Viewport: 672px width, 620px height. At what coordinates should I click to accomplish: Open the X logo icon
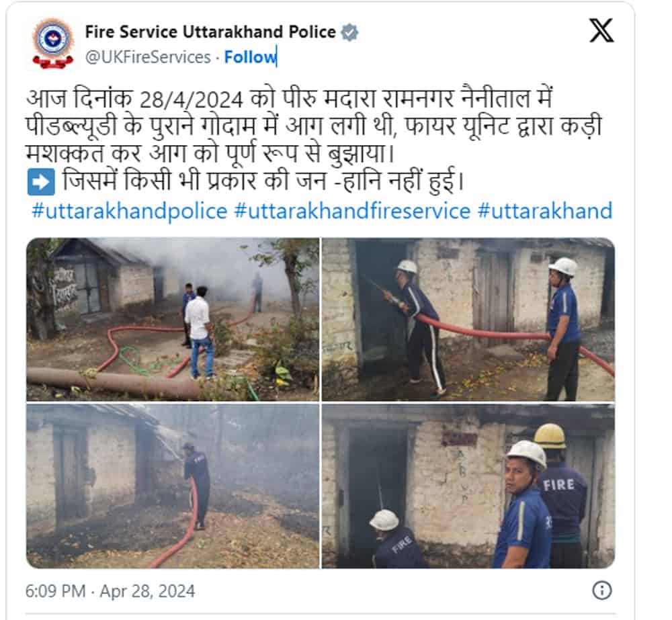pos(601,30)
